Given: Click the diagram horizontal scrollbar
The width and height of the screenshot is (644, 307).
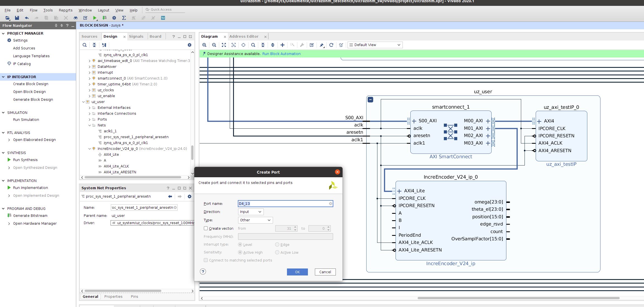Looking at the screenshot, I should pyautogui.click(x=518, y=298).
